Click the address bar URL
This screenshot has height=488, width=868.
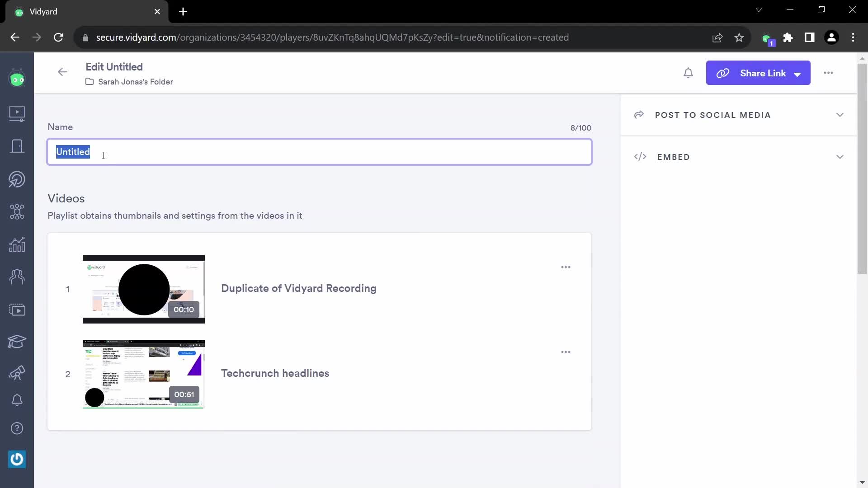click(x=332, y=38)
